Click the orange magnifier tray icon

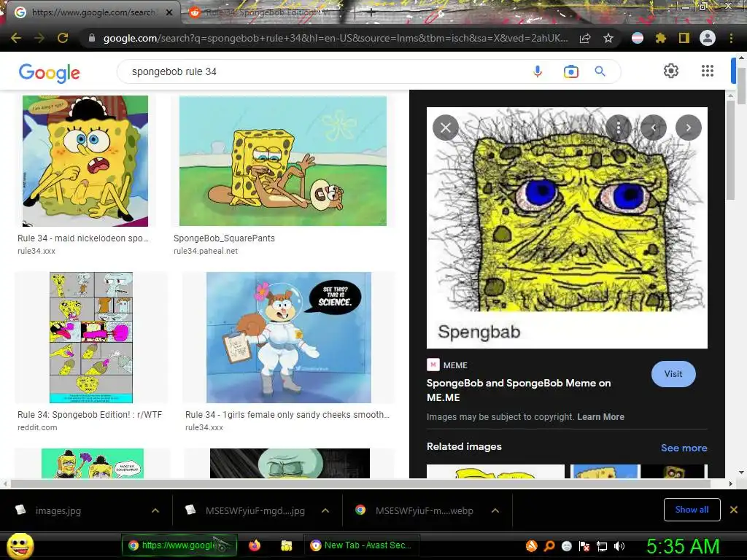(x=549, y=546)
